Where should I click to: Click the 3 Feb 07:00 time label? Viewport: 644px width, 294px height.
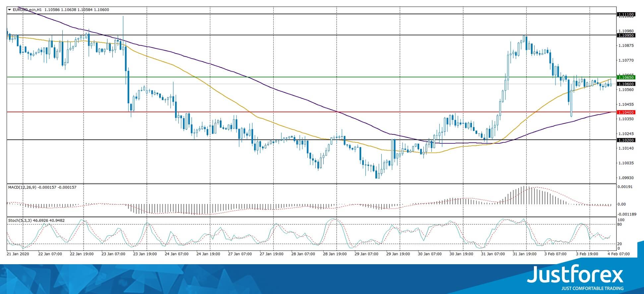coord(556,254)
